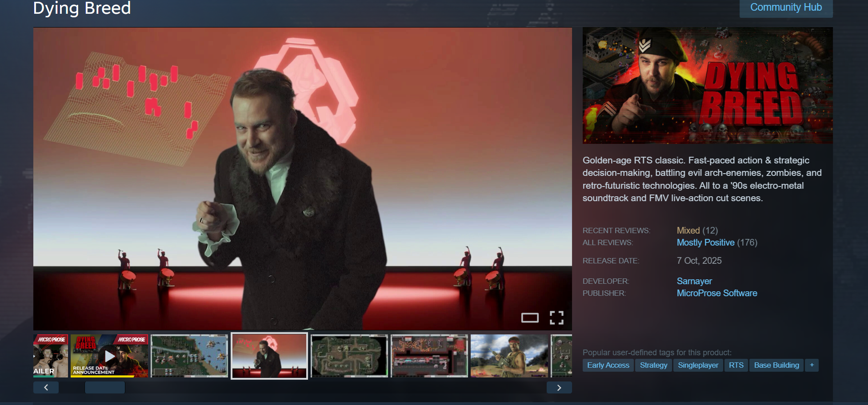Select the highlighted red cutscene thumbnail
This screenshot has height=405, width=868.
(269, 356)
